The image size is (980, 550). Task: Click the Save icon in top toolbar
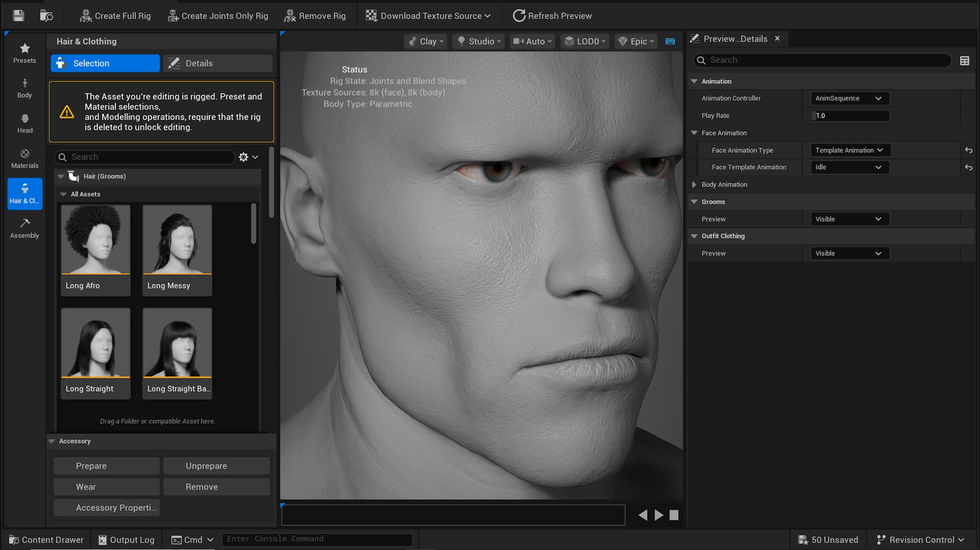[18, 16]
